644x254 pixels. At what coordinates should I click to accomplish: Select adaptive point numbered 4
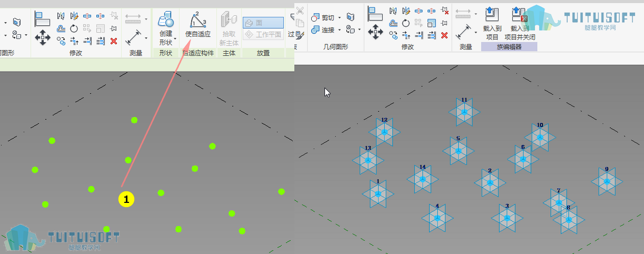[437, 218]
